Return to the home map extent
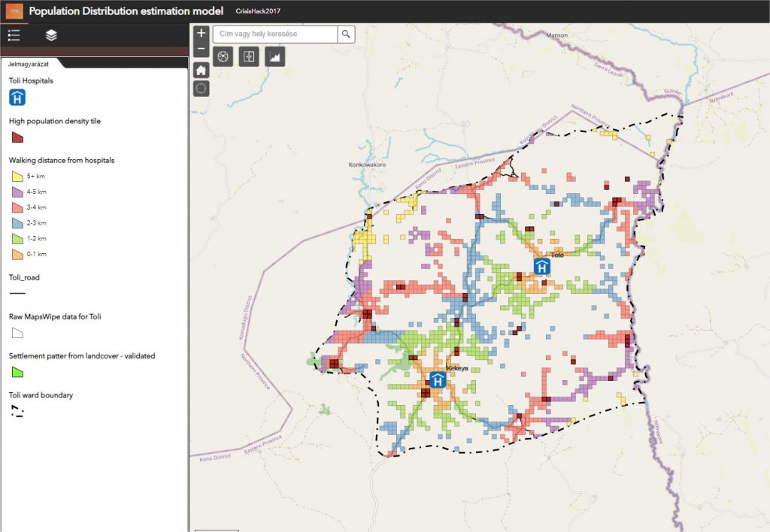The image size is (770, 532). [x=201, y=70]
